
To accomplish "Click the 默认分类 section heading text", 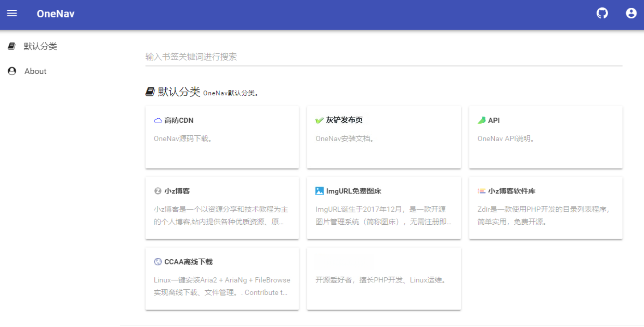I will point(179,92).
